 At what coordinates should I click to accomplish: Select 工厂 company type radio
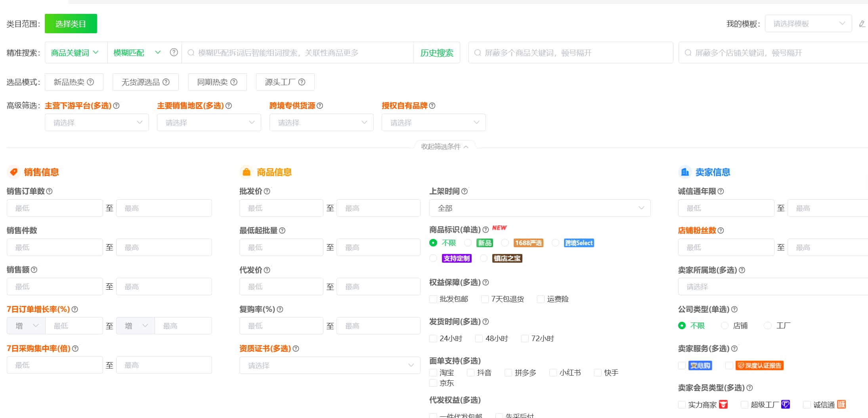click(x=768, y=326)
